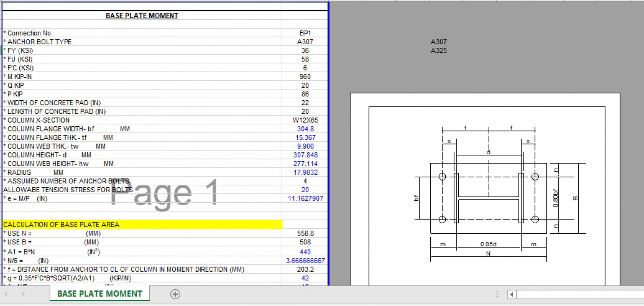Select M KIP-IN value 960

(305, 77)
